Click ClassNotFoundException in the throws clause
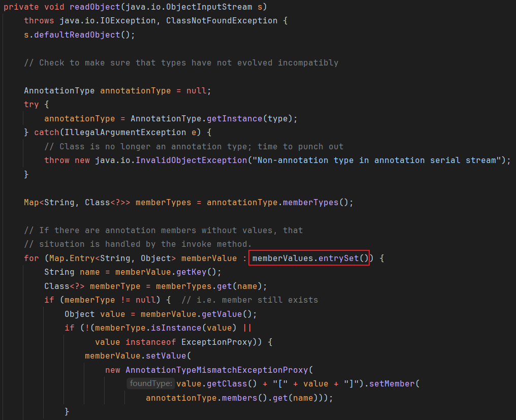This screenshot has width=516, height=420. pyautogui.click(x=221, y=21)
